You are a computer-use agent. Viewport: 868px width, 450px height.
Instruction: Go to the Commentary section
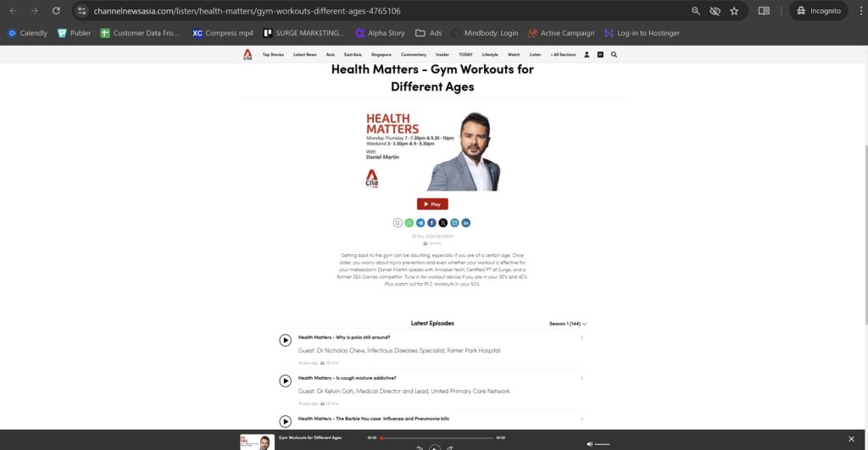tap(414, 54)
